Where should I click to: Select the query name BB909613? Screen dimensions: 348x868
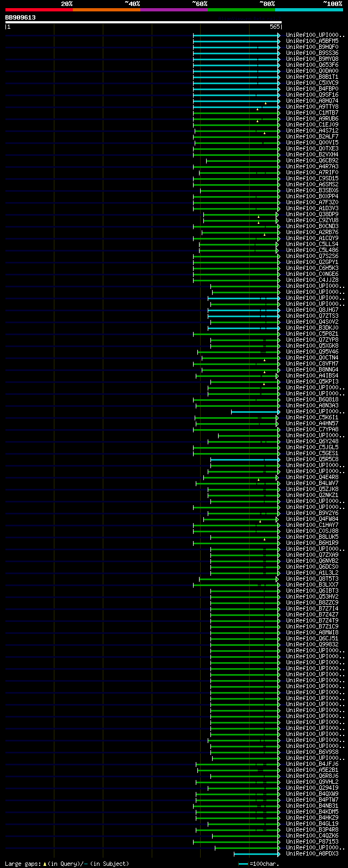click(21, 17)
